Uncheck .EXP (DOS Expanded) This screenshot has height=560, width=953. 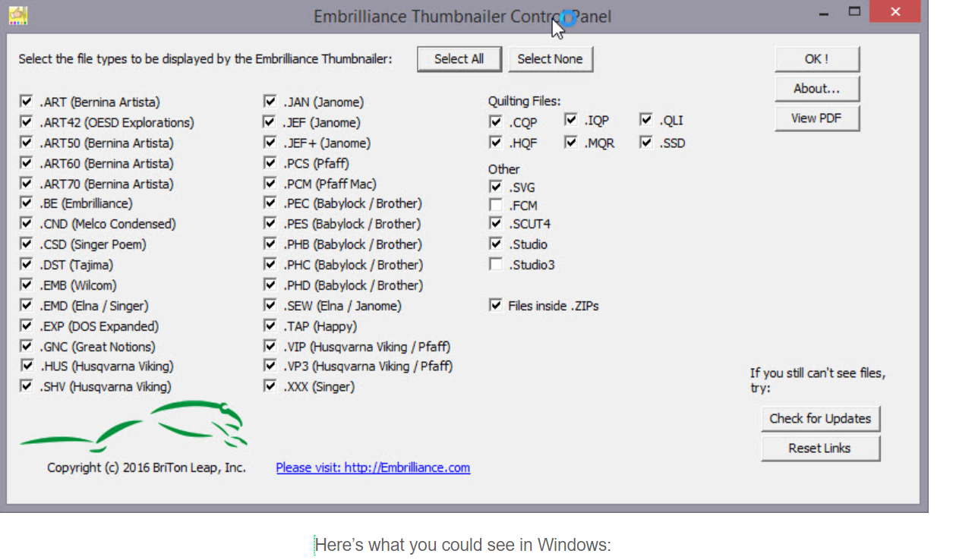coord(27,326)
